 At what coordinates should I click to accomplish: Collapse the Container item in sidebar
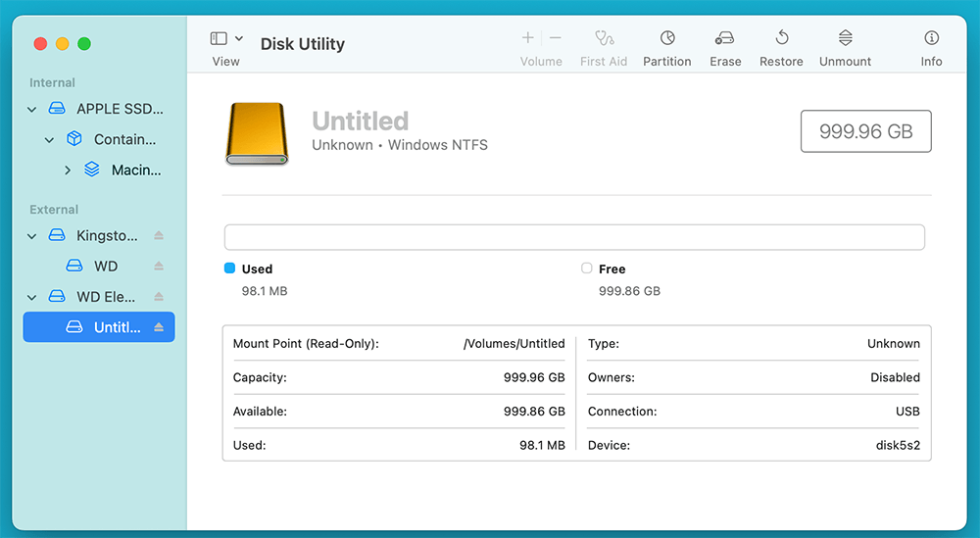(x=50, y=140)
